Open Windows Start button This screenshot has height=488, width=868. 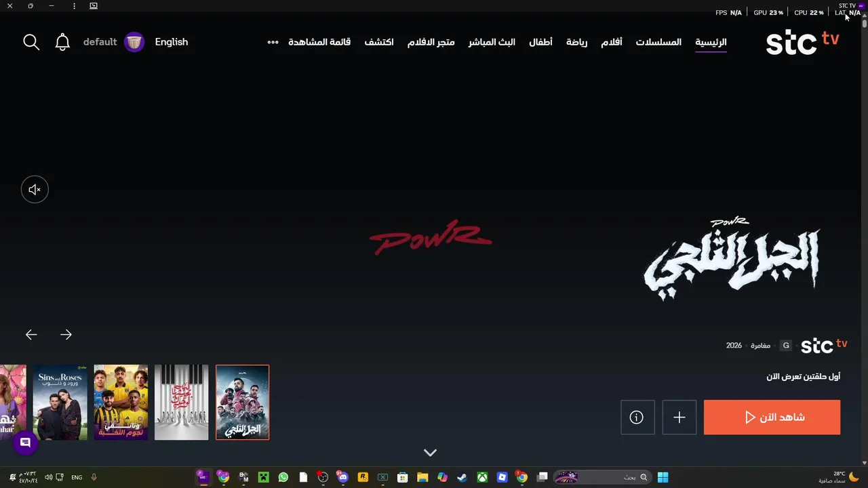[x=663, y=477]
